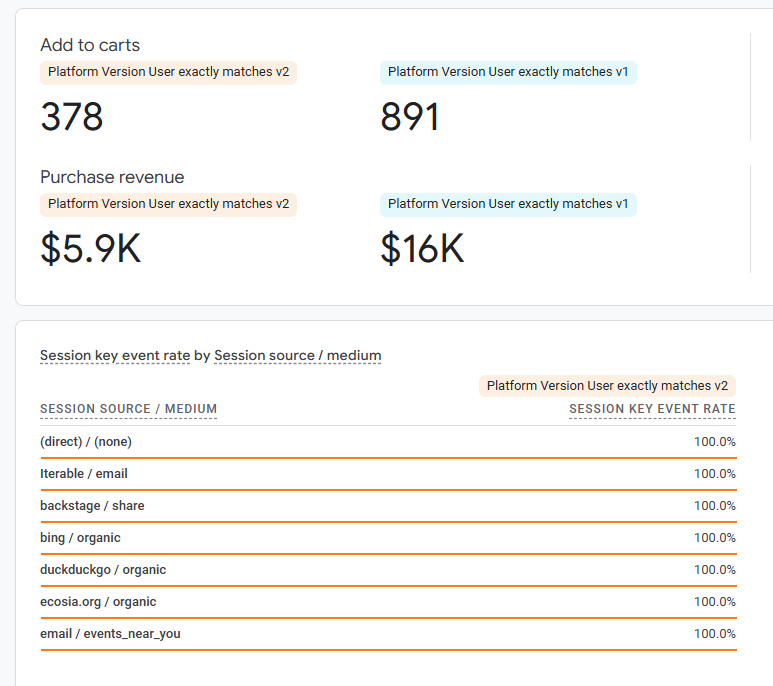Click the 100.0% value for ecosia.org / organic

click(x=715, y=602)
